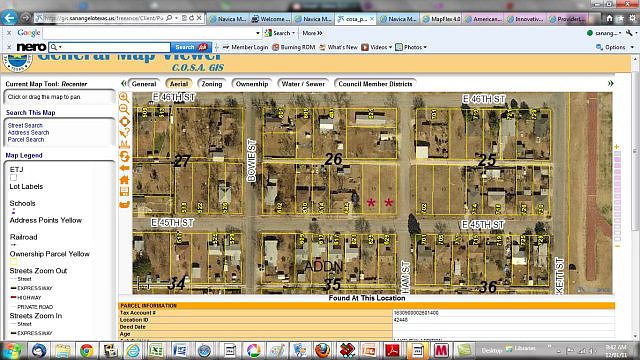Toggle the ETJ legend checkbox
The height and width of the screenshot is (360, 640).
coord(13,178)
